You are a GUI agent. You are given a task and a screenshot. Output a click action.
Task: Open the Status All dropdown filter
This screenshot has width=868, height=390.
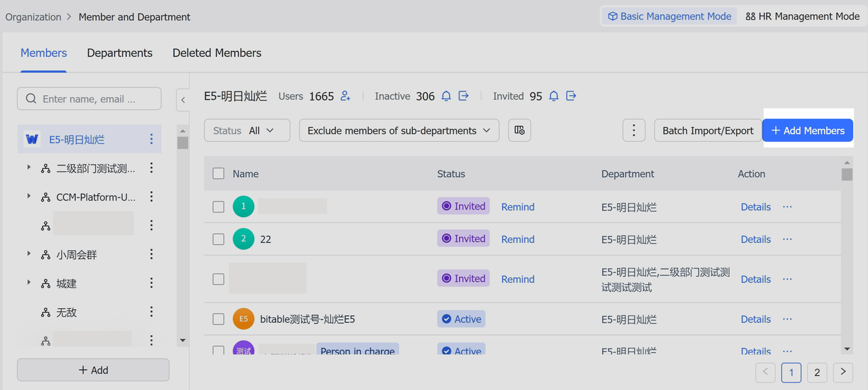tap(247, 131)
